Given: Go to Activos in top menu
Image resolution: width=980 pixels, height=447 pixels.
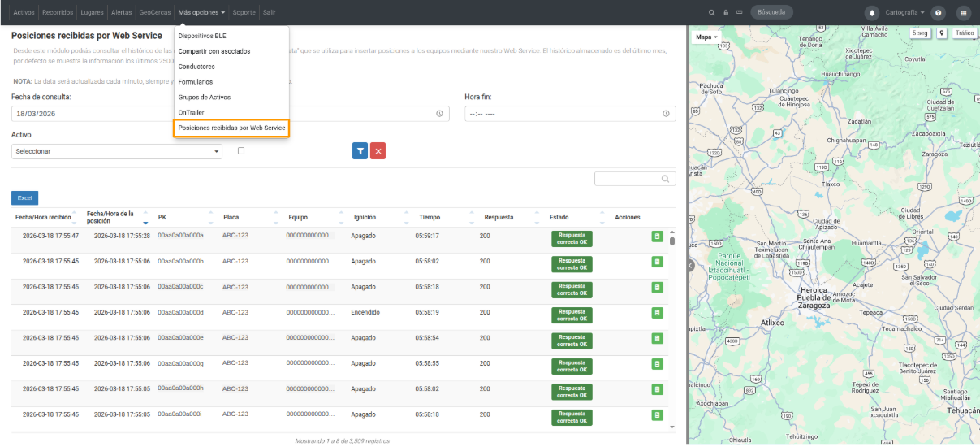Looking at the screenshot, I should 24,13.
